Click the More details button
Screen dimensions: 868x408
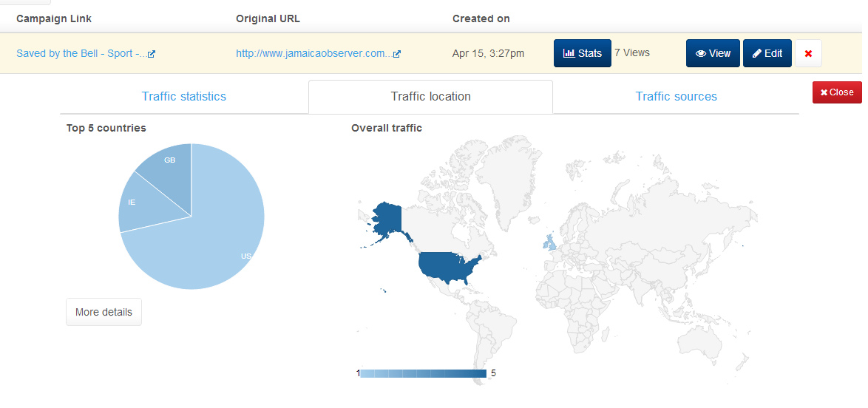point(104,312)
